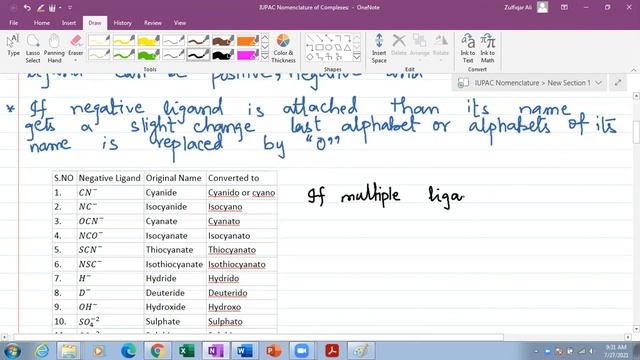This screenshot has height=360, width=640.
Task: Customize the Quick Access Toolbar
Action: click(70, 7)
